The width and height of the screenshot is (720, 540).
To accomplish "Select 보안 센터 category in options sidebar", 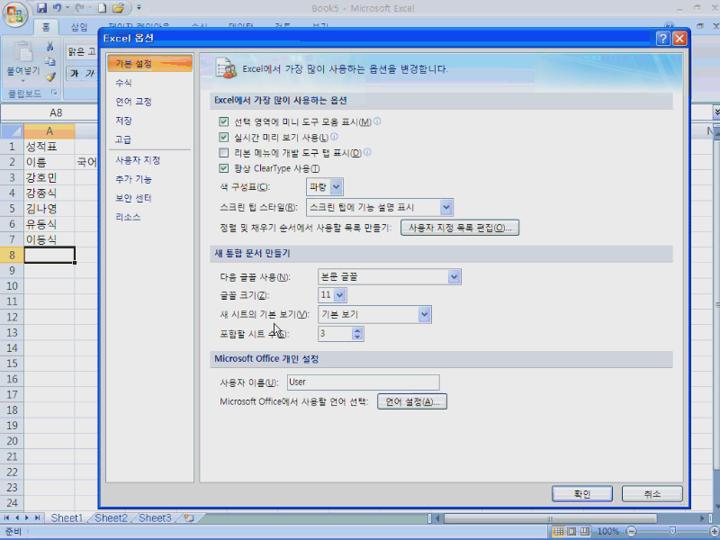I will point(150,198).
